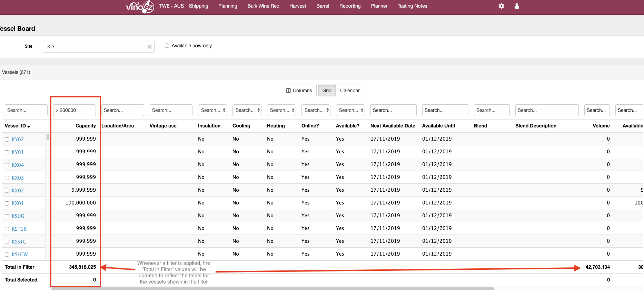This screenshot has height=296, width=644.
Task: Click the vintrace logo
Action: [x=140, y=6]
